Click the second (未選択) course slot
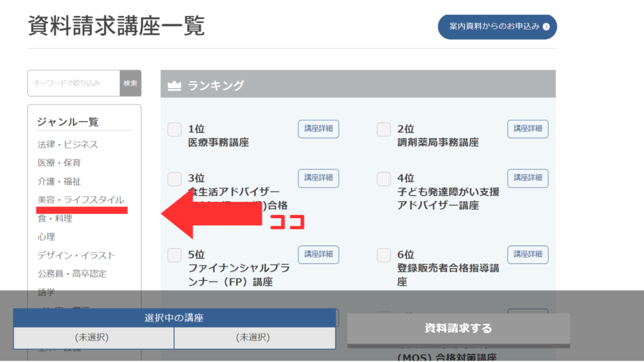 (255, 338)
